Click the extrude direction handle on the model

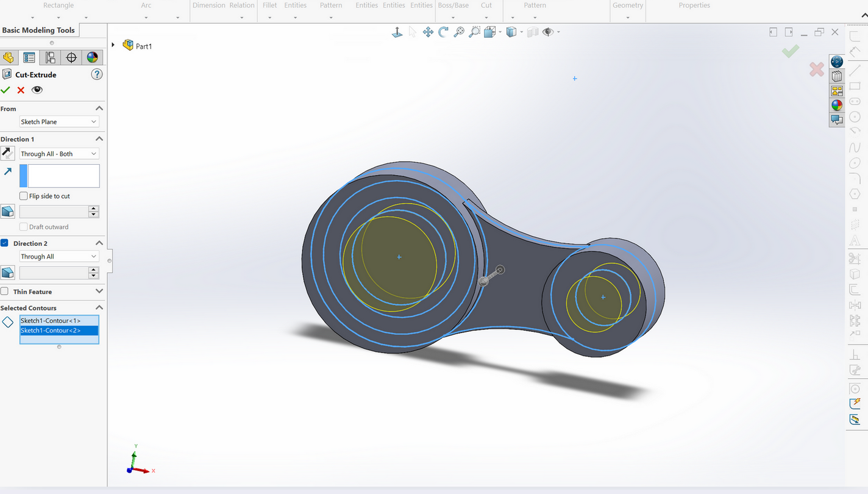pos(492,275)
